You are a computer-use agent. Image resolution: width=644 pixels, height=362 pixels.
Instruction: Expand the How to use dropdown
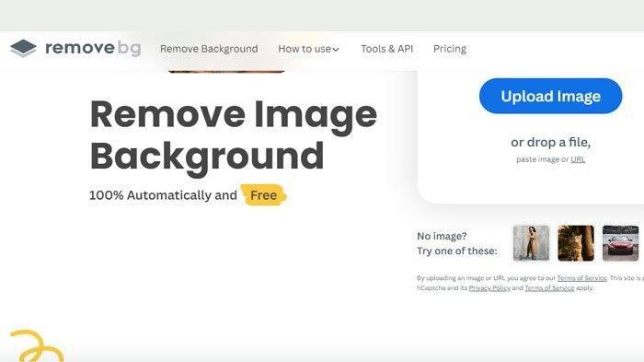pyautogui.click(x=308, y=49)
